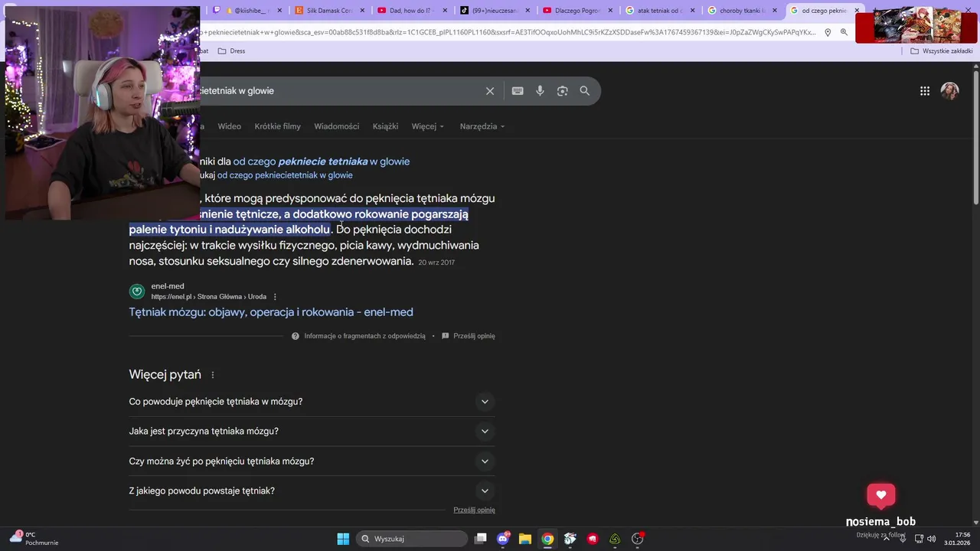This screenshot has width=980, height=551.
Task: Open Windows Start menu
Action: (343, 539)
